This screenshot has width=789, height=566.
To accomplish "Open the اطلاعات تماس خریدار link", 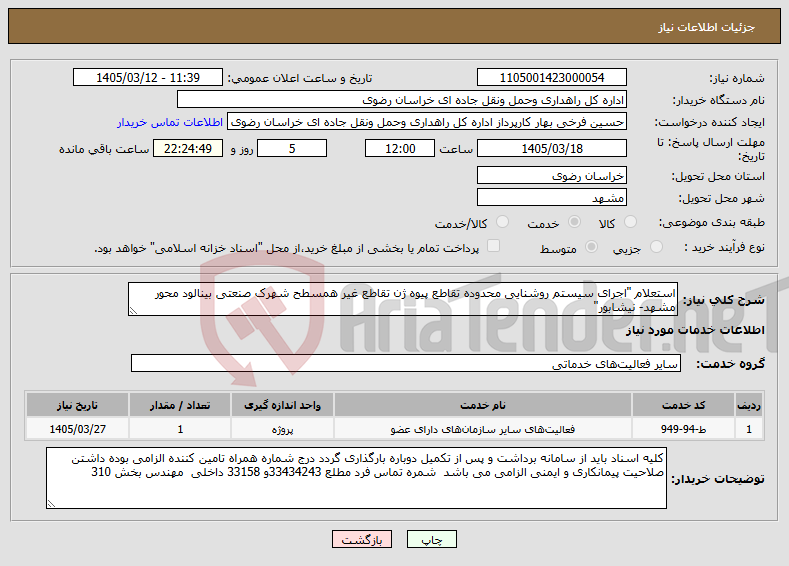I will tap(170, 122).
